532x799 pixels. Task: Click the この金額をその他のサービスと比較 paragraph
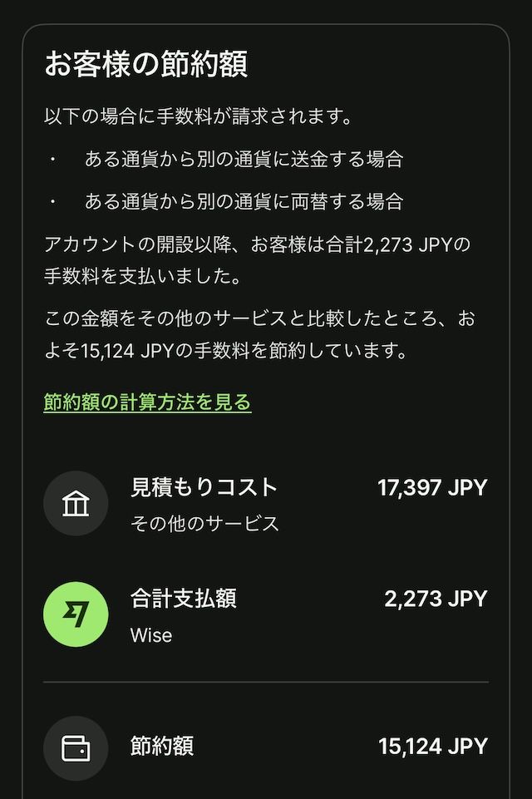tap(259, 334)
